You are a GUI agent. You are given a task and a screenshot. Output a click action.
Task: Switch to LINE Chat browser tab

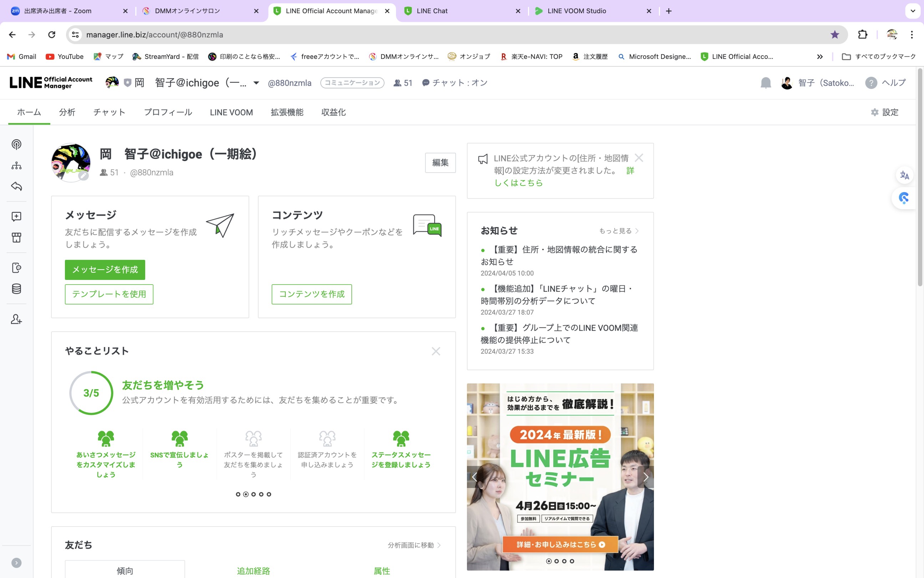pos(462,11)
